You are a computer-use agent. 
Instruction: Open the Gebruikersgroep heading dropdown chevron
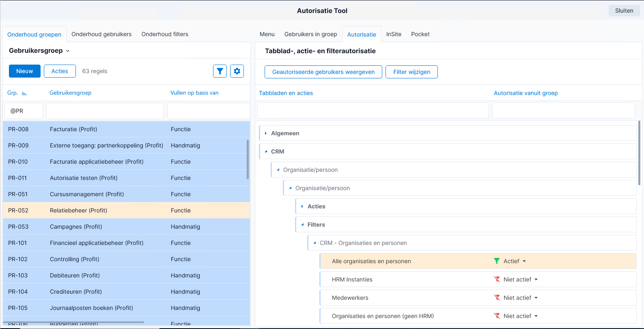68,51
